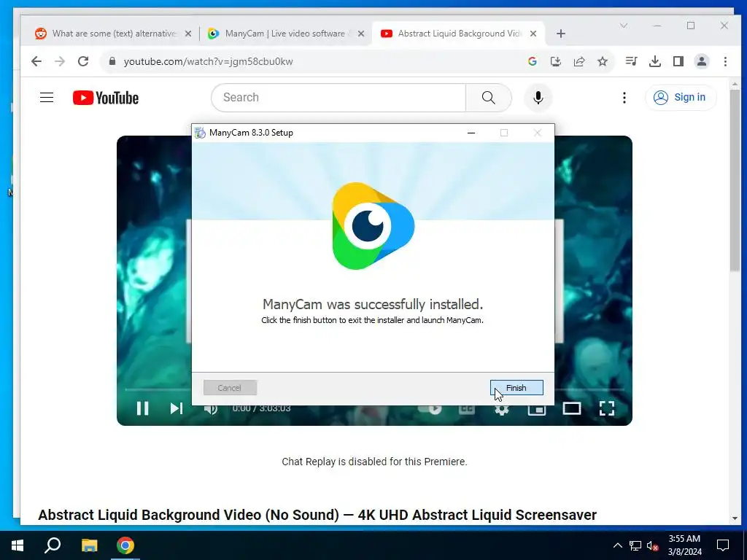Show hidden system tray icons
This screenshot has height=560, width=747.
click(617, 545)
